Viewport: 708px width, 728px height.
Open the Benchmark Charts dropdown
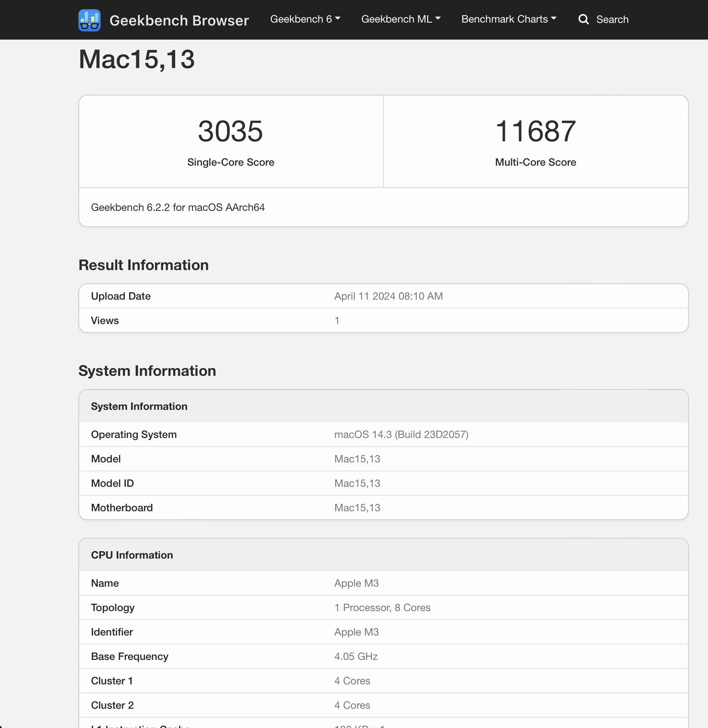pyautogui.click(x=509, y=19)
